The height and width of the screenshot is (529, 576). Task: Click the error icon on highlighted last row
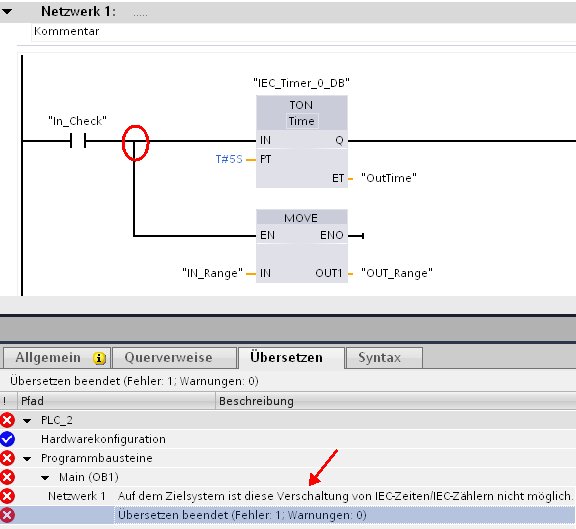(x=7, y=515)
